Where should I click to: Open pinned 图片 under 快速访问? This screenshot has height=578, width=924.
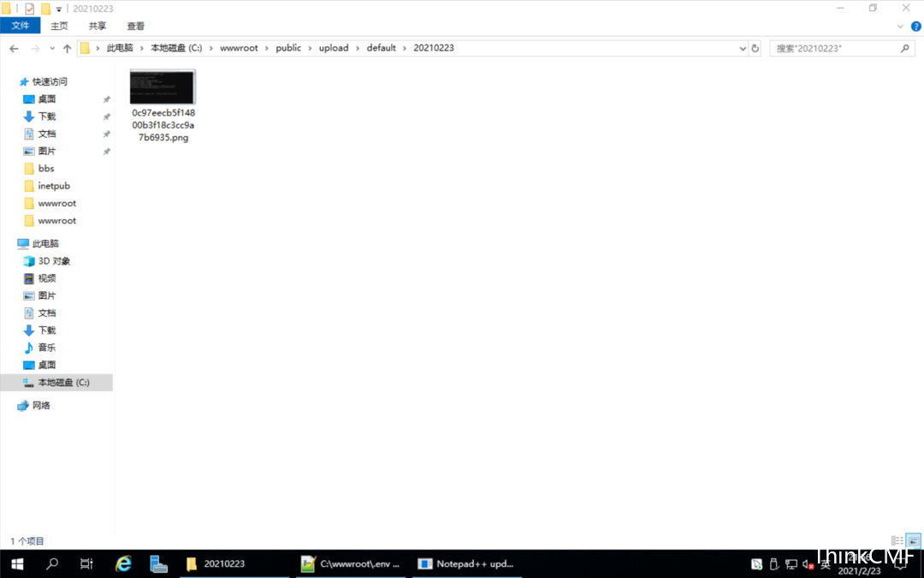[47, 151]
